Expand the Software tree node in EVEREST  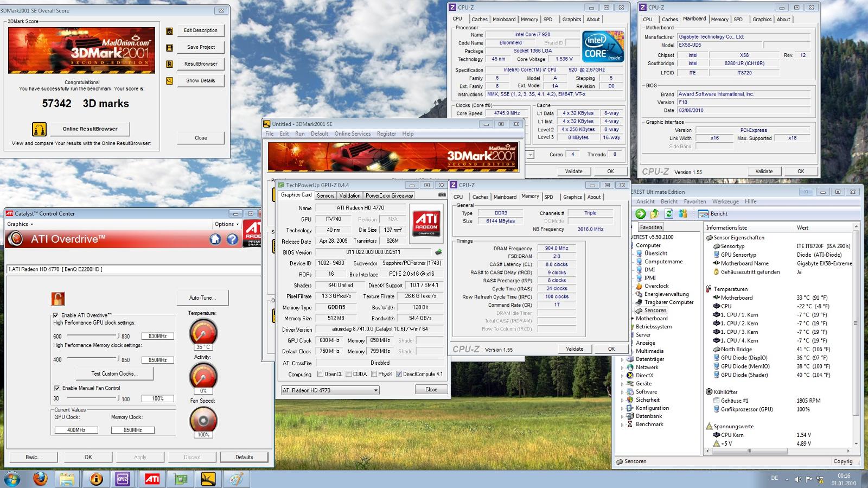[x=622, y=392]
